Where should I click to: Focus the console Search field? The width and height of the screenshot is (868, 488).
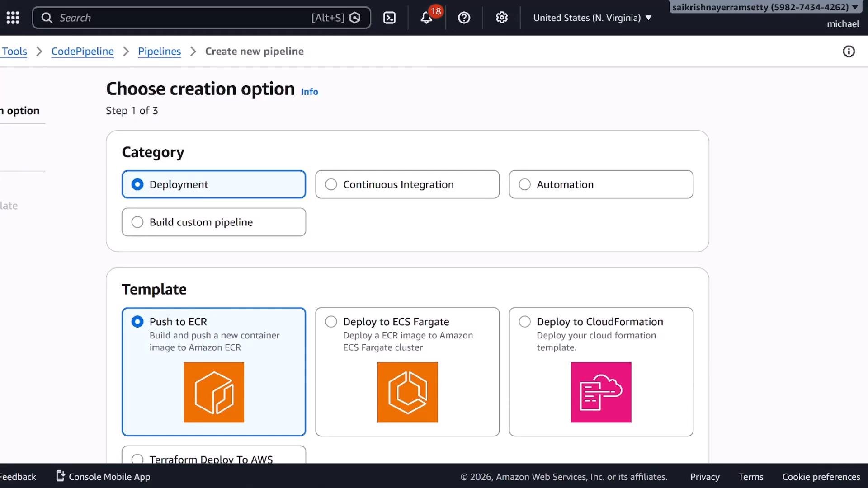[201, 18]
